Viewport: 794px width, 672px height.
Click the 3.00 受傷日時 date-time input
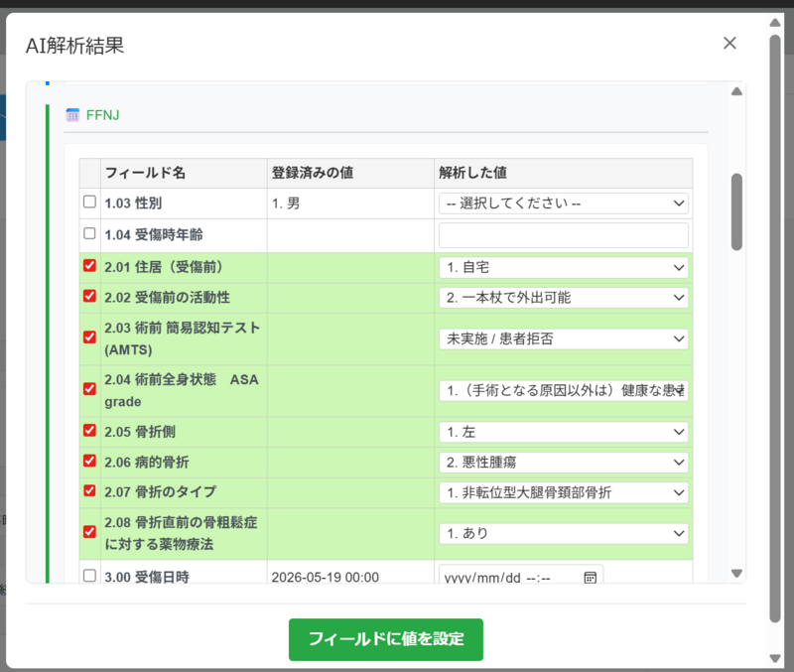pos(521,576)
